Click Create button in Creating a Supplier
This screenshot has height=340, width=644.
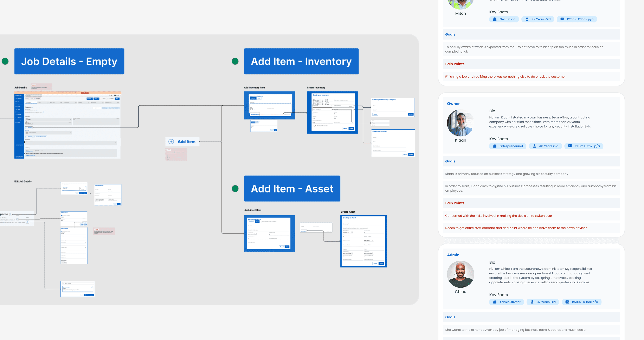411,155
